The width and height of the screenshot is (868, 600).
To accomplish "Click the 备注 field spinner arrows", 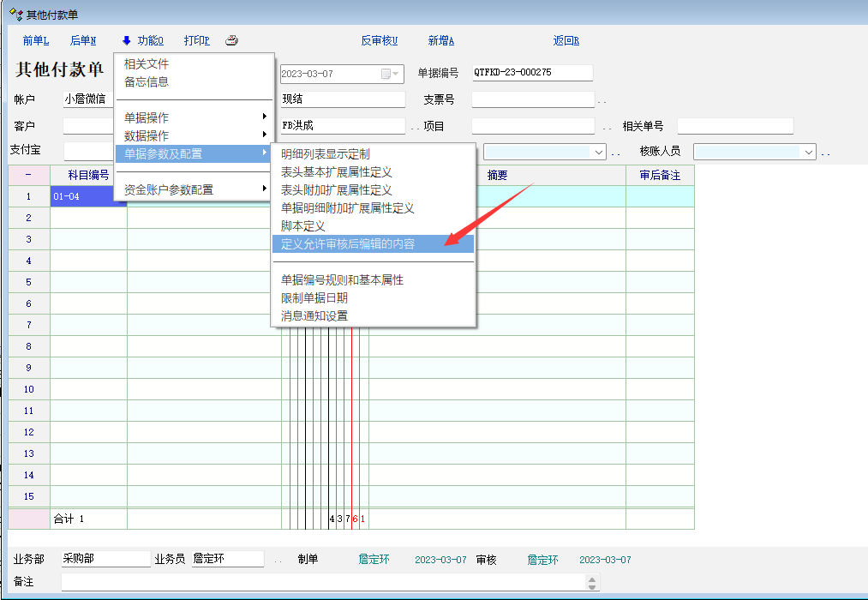I will pyautogui.click(x=592, y=582).
